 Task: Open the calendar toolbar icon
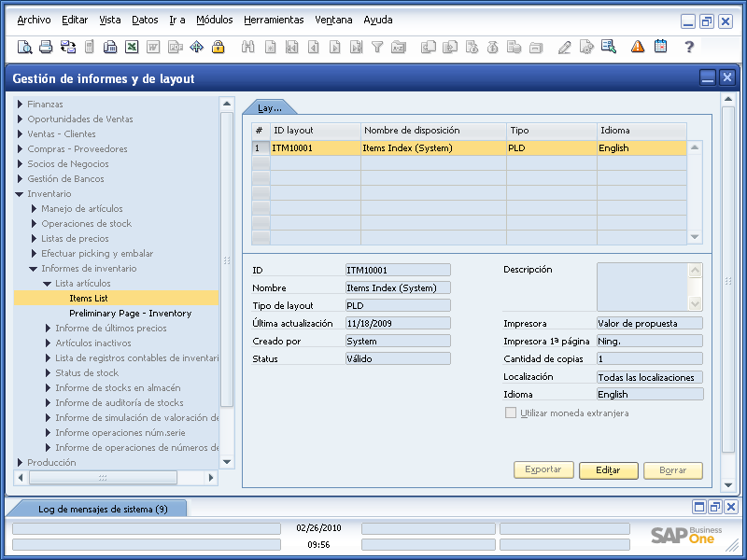click(660, 48)
